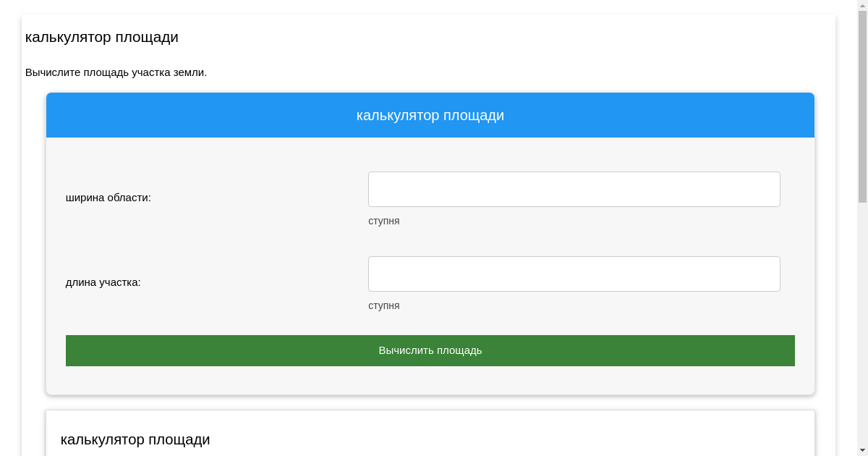Click the ступня unit below the length field
This screenshot has height=456, width=868.
coord(383,305)
